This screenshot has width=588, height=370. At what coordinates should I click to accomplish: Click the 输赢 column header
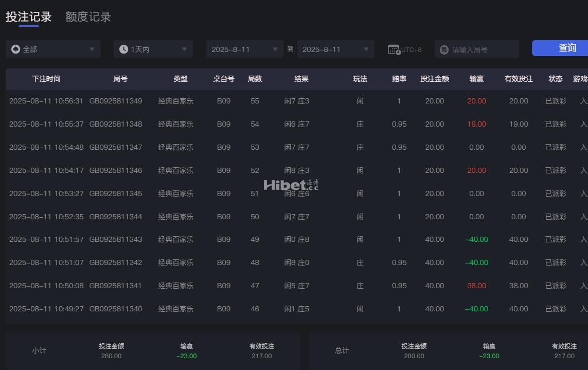[476, 79]
